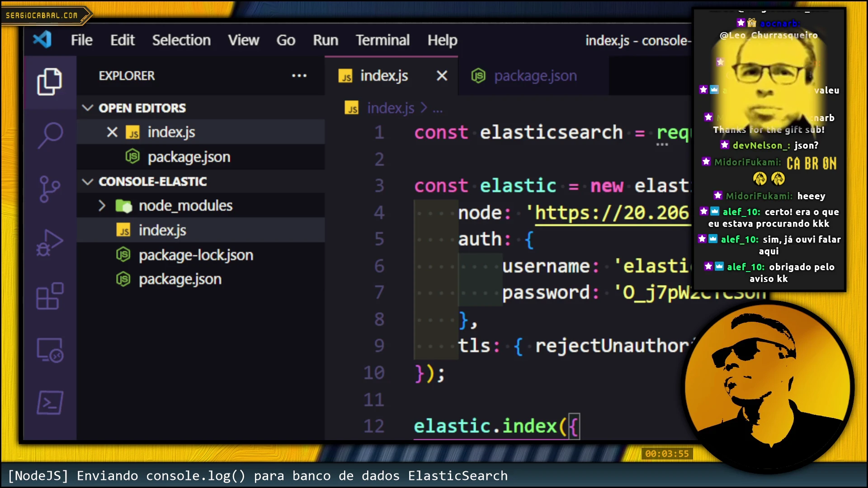The height and width of the screenshot is (488, 868).
Task: Click the 'elasticsearch' variable on line 1
Action: (x=551, y=133)
